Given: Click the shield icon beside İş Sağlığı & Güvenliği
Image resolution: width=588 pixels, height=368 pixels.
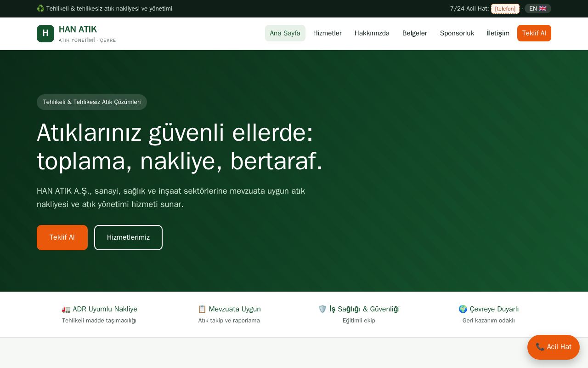Looking at the screenshot, I should tap(322, 309).
